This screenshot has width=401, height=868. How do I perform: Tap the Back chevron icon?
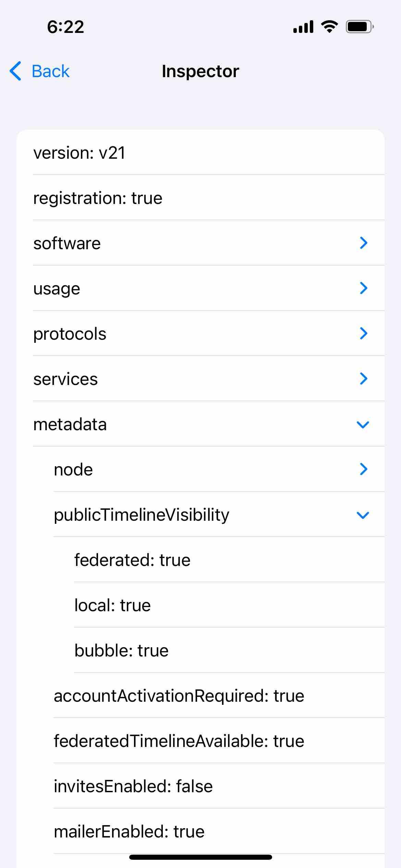point(15,71)
